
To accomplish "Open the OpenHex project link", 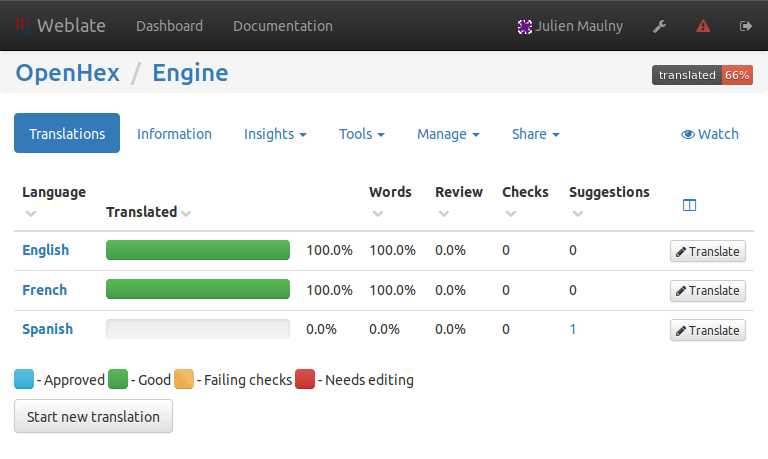I will click(68, 73).
